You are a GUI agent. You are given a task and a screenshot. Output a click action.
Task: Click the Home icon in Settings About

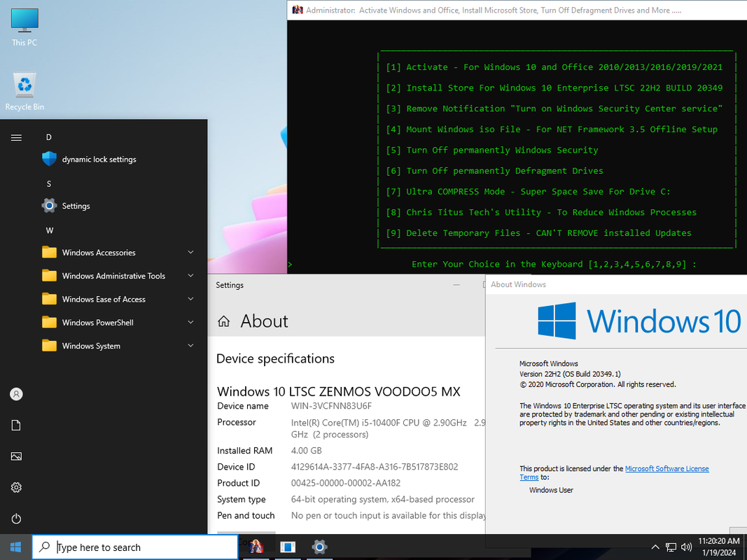tap(223, 321)
